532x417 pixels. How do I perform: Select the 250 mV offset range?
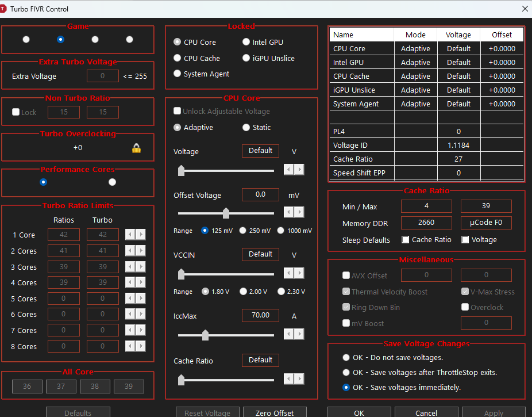[242, 231]
